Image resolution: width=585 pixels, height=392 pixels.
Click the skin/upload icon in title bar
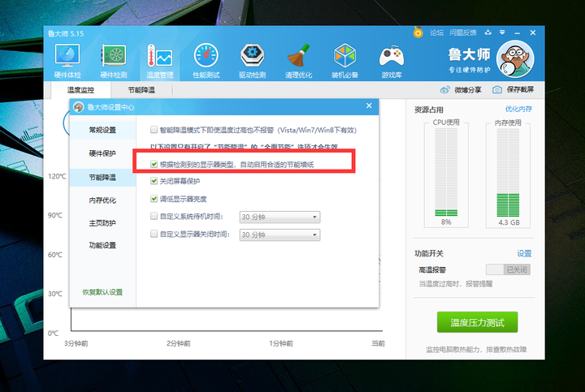(487, 32)
